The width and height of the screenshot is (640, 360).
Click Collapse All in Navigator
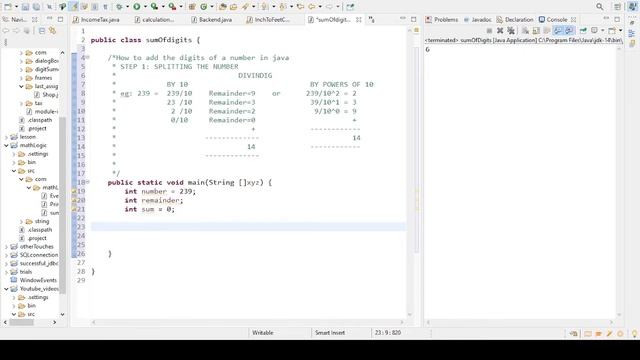42,30
